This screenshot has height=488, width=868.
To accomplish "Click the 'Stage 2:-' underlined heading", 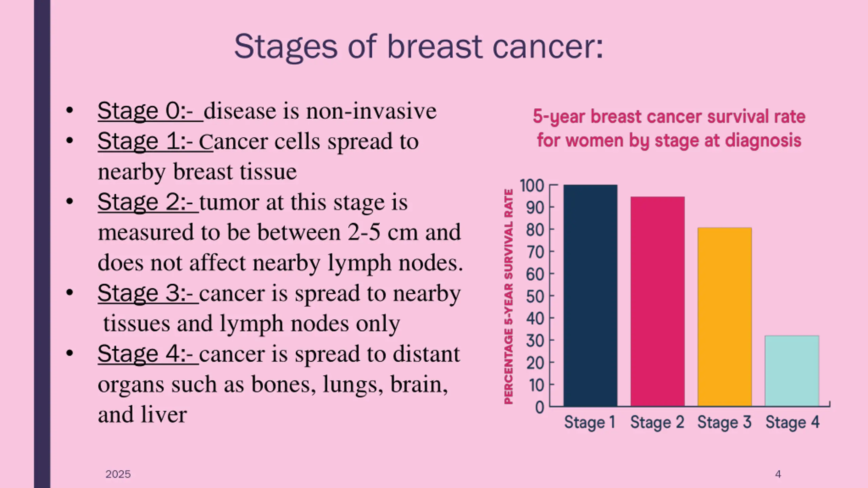I will [145, 202].
